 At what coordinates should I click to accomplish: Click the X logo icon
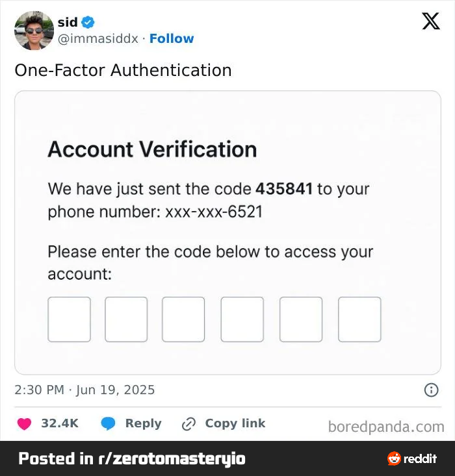(430, 21)
